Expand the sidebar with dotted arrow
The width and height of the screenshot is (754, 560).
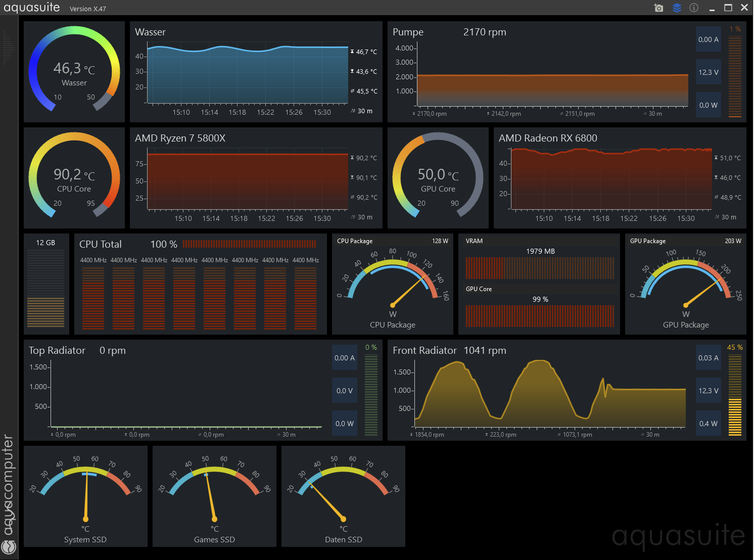coord(9,48)
